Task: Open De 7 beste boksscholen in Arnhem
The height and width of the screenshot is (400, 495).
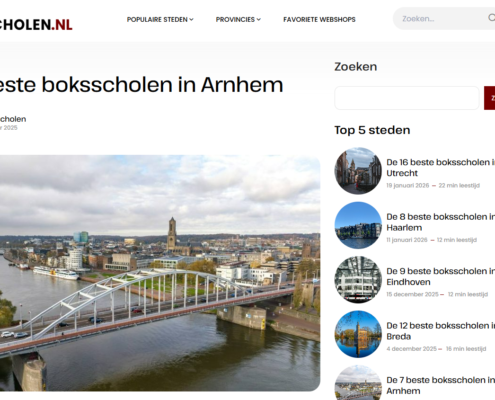Action: [x=440, y=385]
